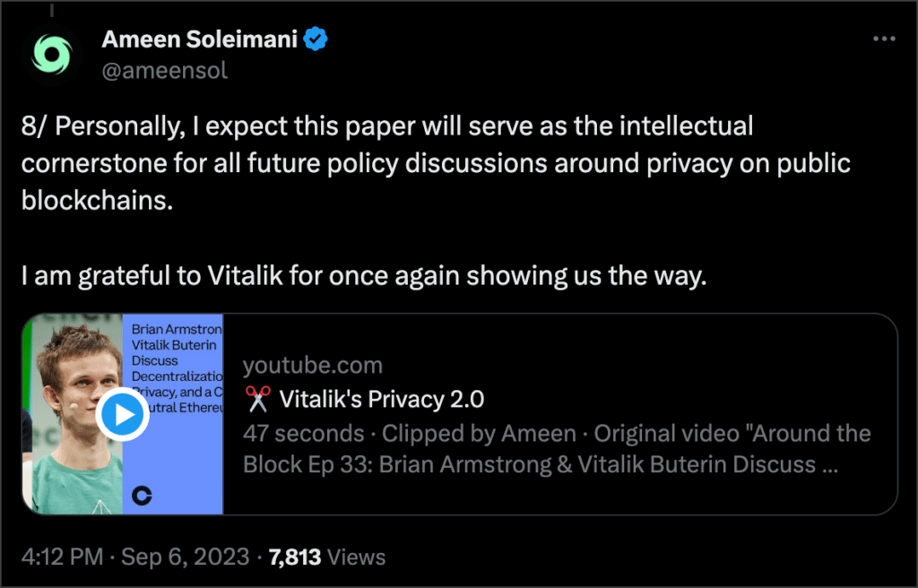Open the three-dot more options menu
This screenshot has height=588, width=918.
coord(884,39)
